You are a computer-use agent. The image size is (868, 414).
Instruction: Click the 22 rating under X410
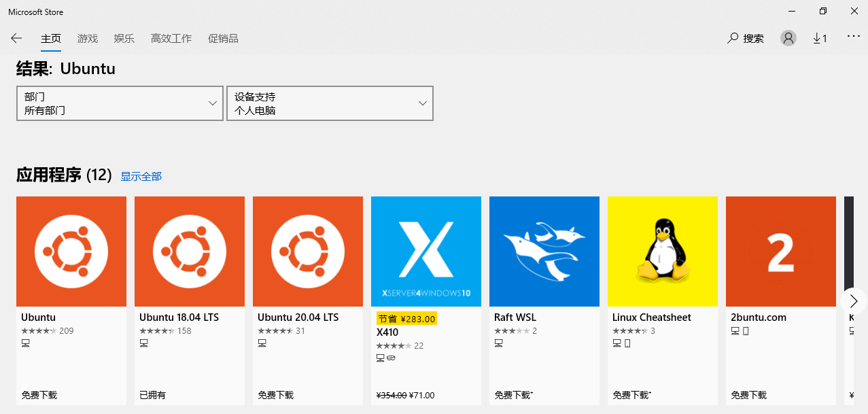(419, 346)
